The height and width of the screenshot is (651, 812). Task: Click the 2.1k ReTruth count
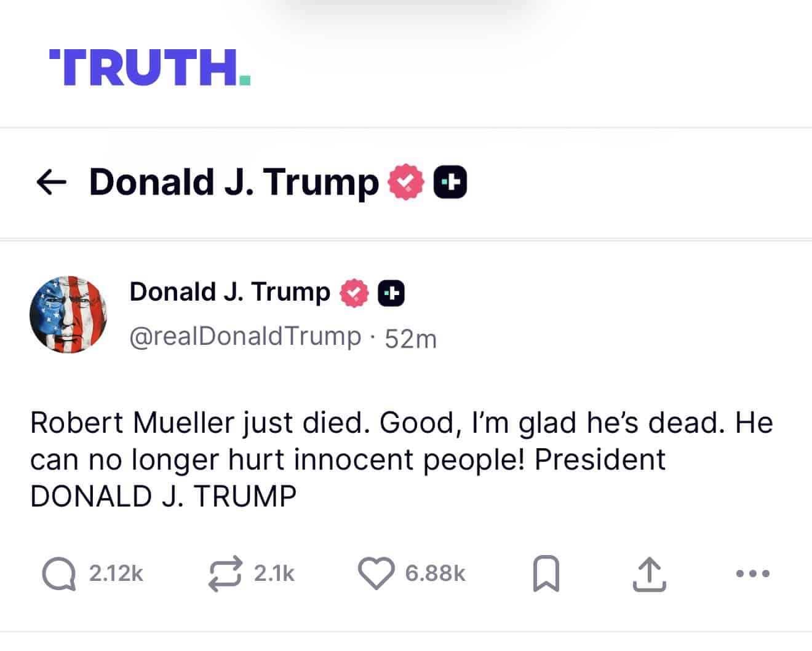274,574
